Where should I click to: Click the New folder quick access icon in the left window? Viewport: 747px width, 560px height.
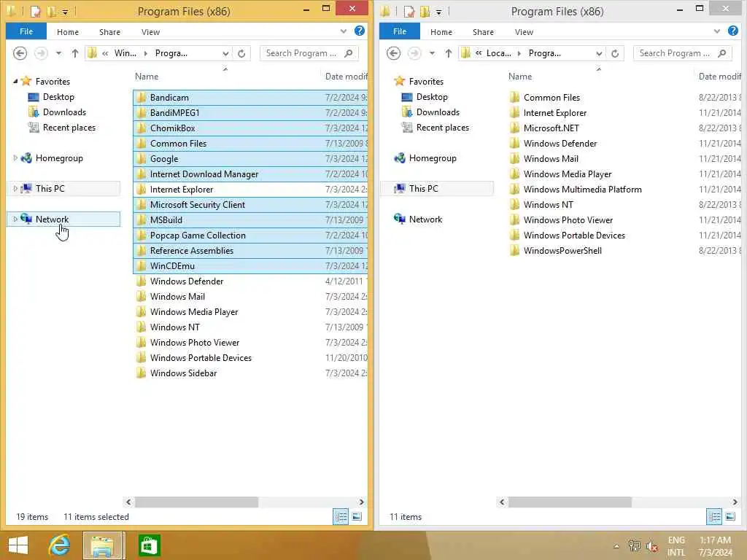pyautogui.click(x=52, y=10)
